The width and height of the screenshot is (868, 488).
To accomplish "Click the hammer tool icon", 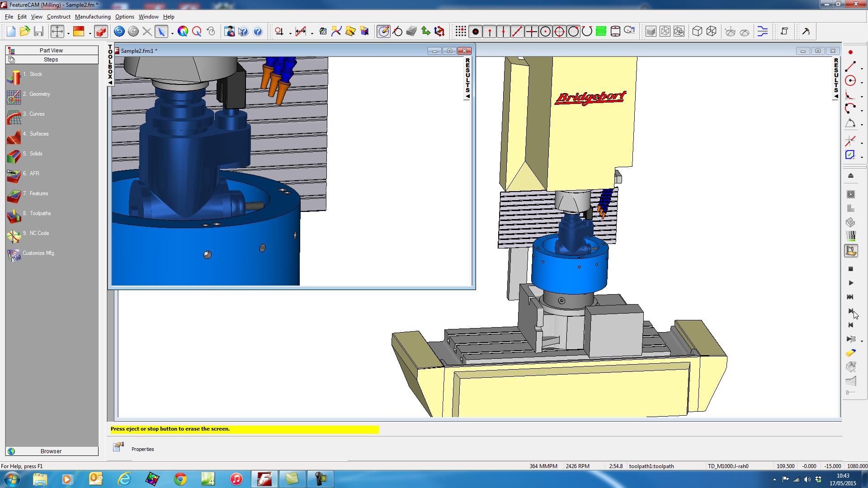I will click(x=806, y=32).
